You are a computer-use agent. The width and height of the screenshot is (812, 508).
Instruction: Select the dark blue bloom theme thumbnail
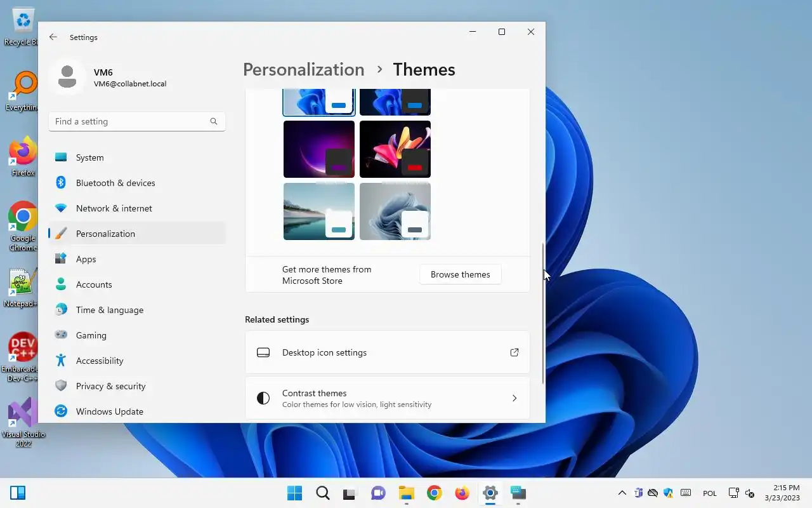395,102
